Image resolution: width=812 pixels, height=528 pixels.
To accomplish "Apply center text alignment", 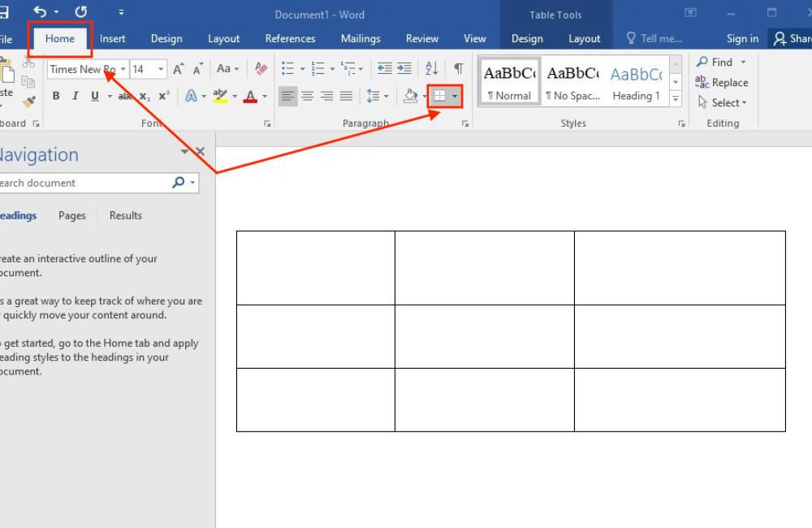I will (307, 96).
